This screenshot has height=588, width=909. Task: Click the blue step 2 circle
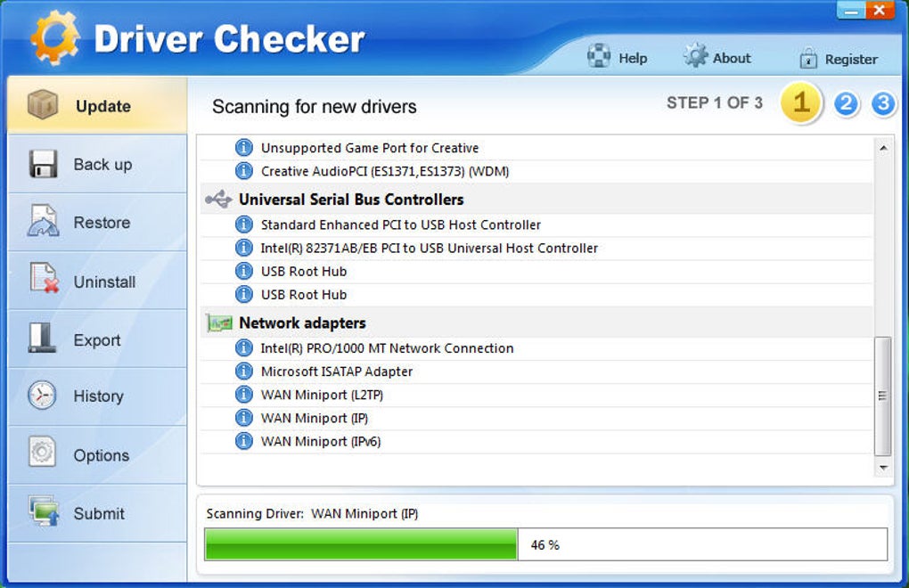point(846,103)
